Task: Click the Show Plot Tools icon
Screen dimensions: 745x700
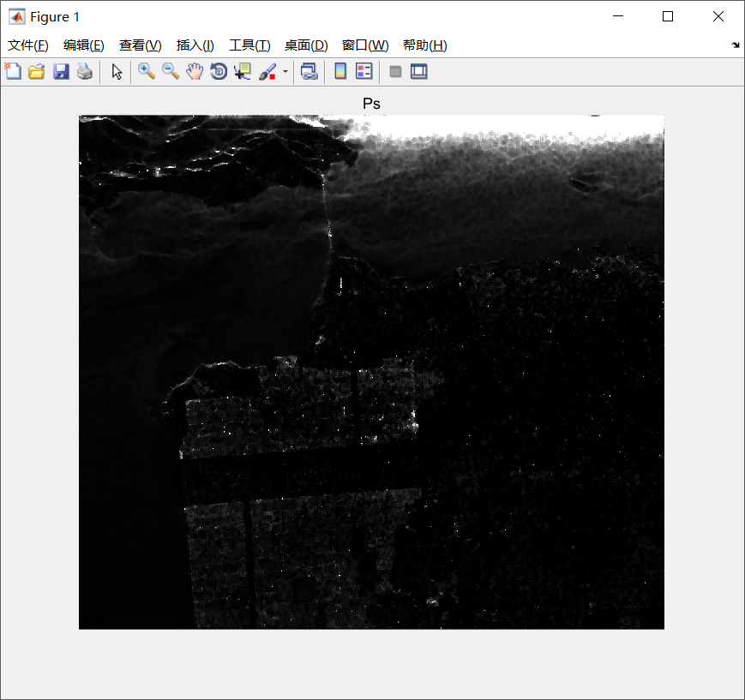Action: point(419,71)
